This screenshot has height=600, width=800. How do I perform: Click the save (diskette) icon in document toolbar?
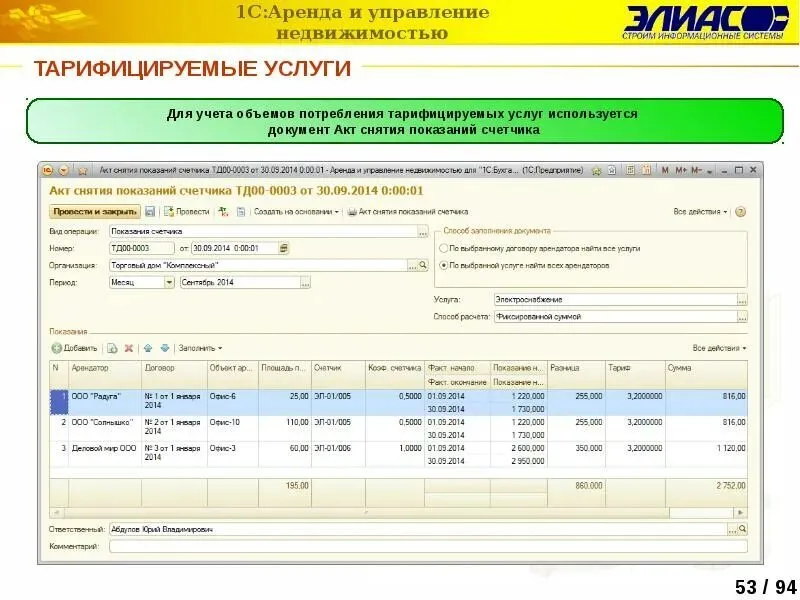pyautogui.click(x=150, y=211)
